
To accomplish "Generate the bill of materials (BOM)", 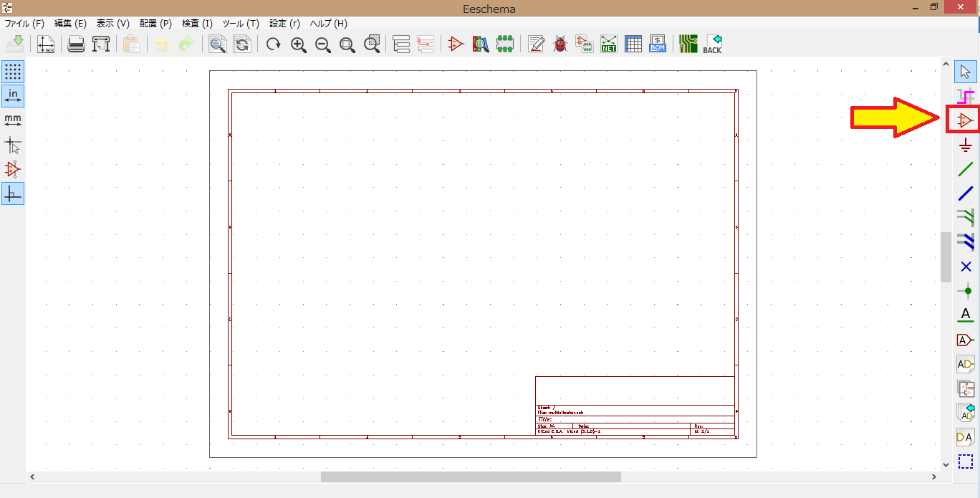I will (658, 44).
